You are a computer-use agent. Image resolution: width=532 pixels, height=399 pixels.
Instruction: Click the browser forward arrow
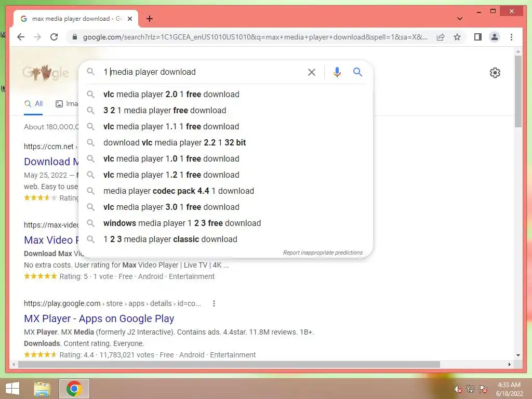37,37
